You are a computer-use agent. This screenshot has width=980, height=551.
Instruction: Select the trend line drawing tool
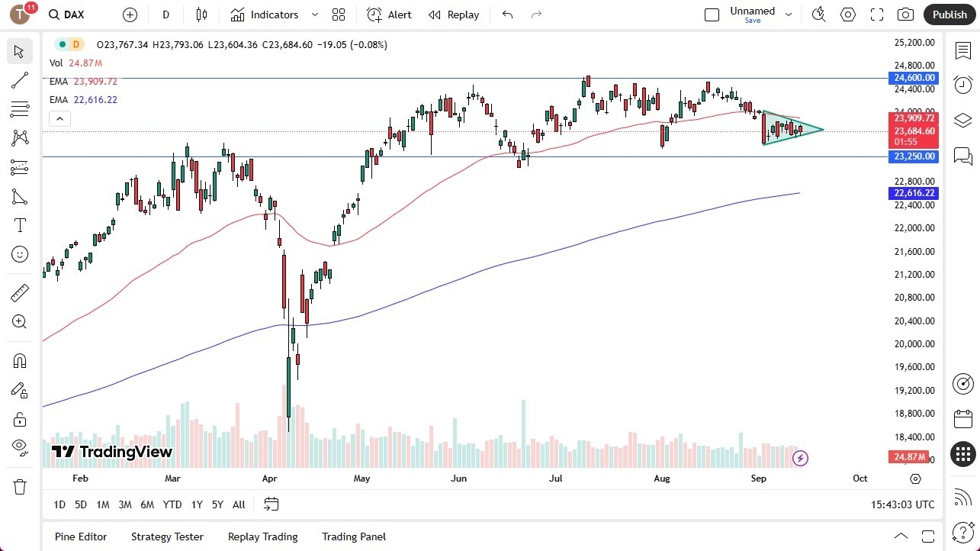tap(19, 80)
